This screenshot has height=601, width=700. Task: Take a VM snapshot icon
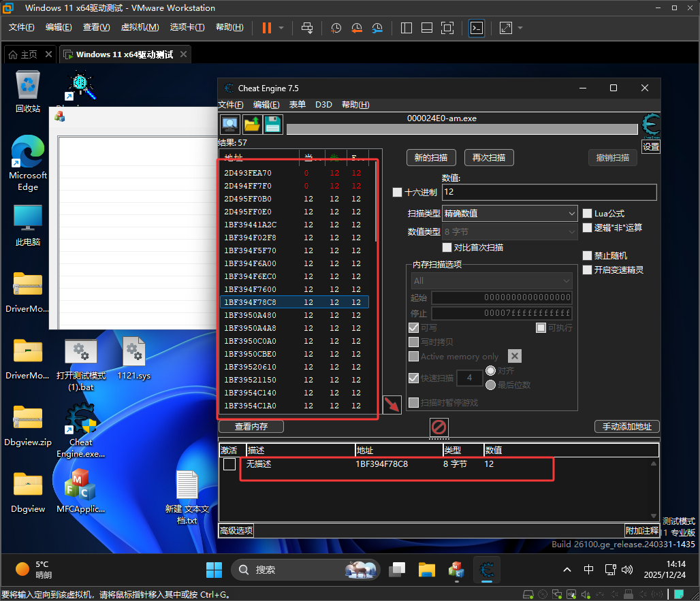click(336, 28)
